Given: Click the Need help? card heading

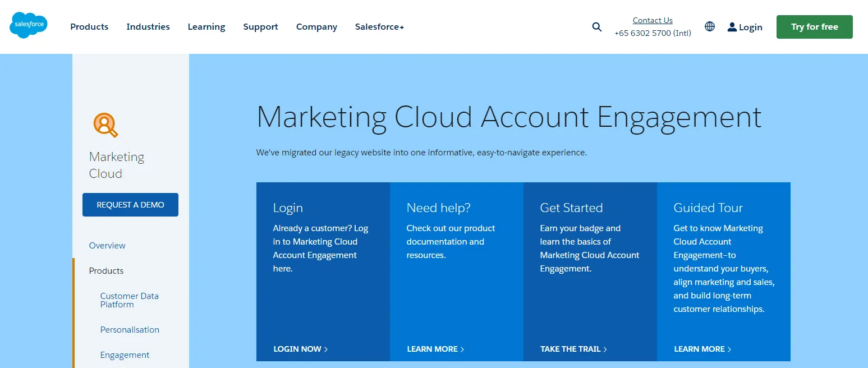Looking at the screenshot, I should pyautogui.click(x=439, y=208).
